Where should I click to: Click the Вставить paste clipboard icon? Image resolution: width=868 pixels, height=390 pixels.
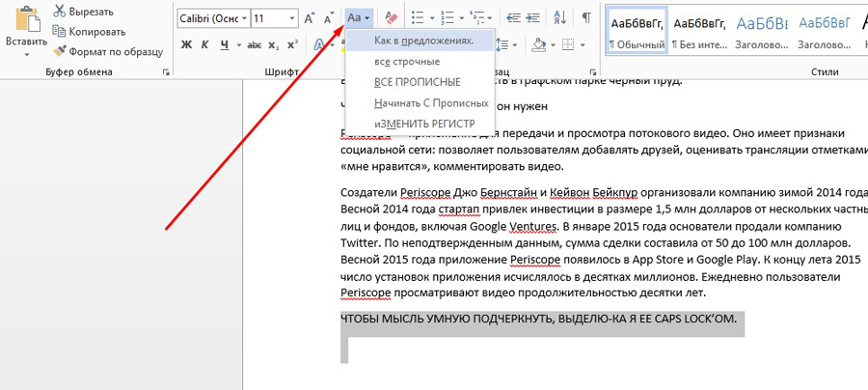coord(26,20)
